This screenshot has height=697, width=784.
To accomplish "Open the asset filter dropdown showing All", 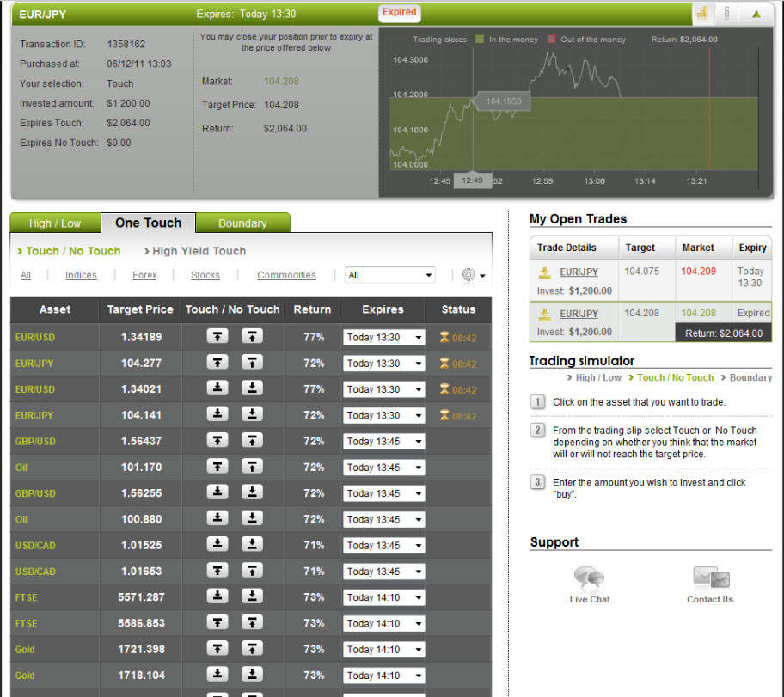I will click(x=390, y=275).
